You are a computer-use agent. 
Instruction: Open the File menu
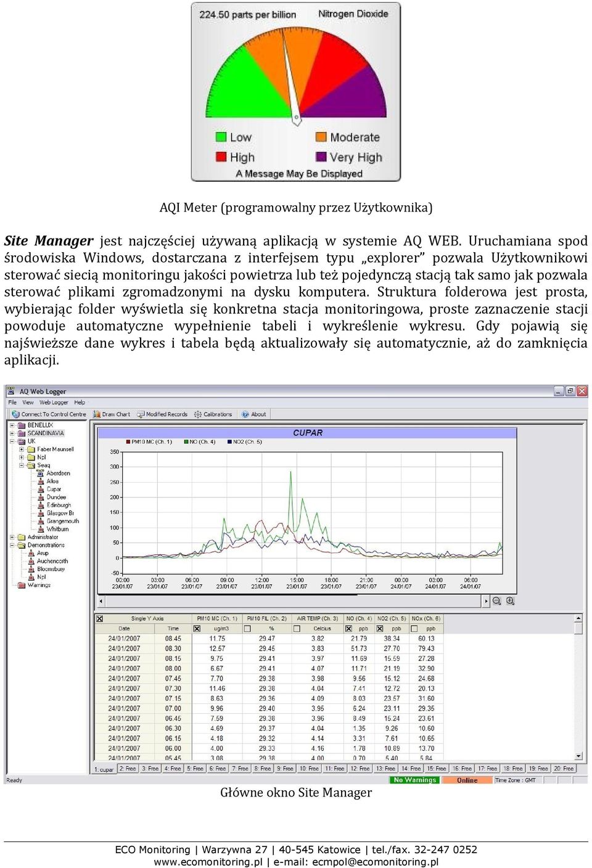pos(12,403)
